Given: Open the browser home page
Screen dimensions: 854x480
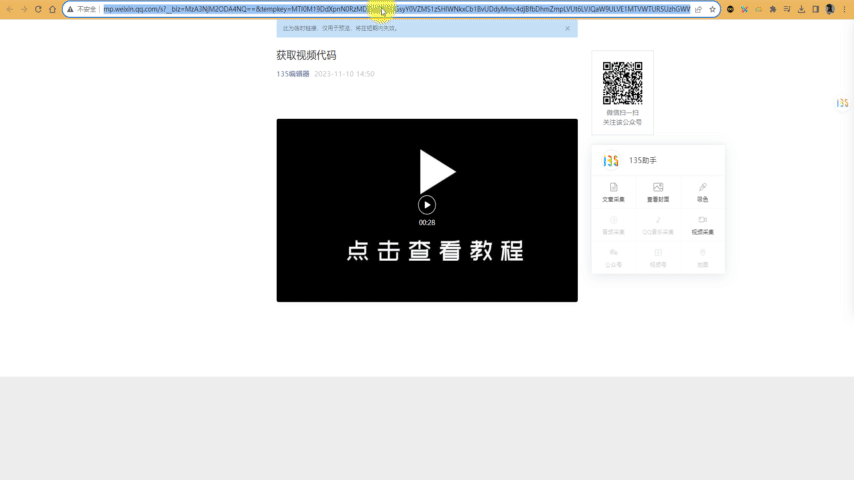Looking at the screenshot, I should tap(52, 9).
